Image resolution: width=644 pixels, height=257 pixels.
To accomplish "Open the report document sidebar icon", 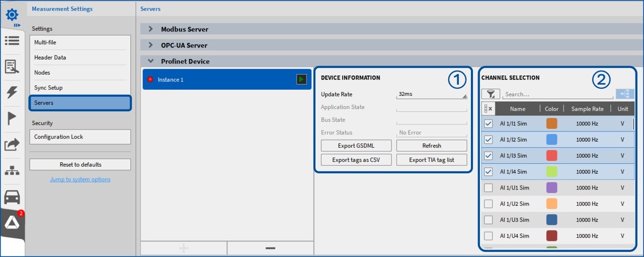I will coord(12,67).
